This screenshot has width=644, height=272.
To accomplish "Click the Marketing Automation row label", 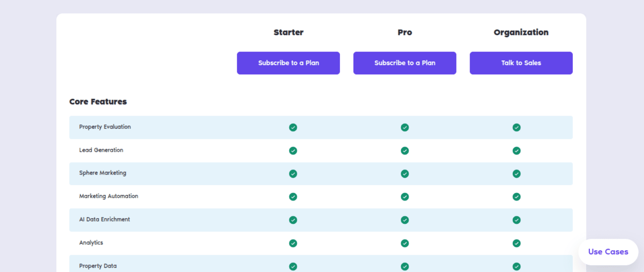I will 109,196.
